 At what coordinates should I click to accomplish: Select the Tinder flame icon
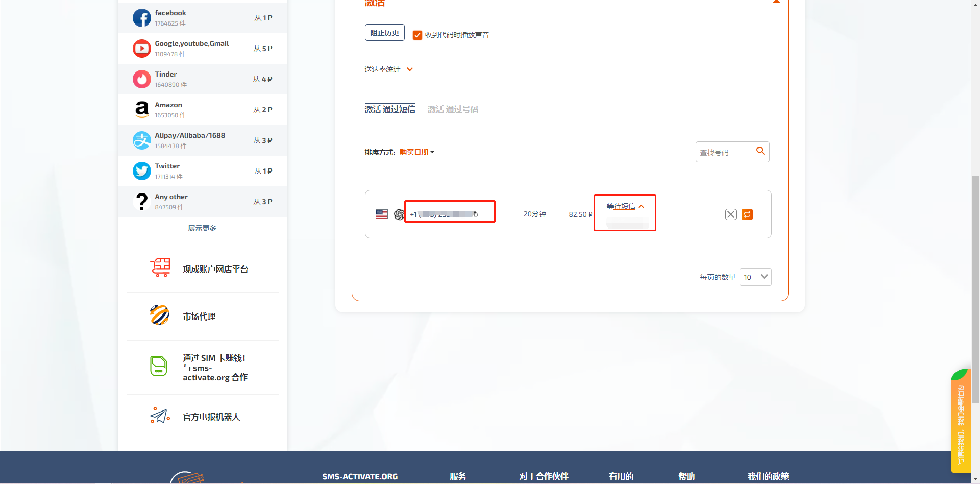click(x=141, y=79)
